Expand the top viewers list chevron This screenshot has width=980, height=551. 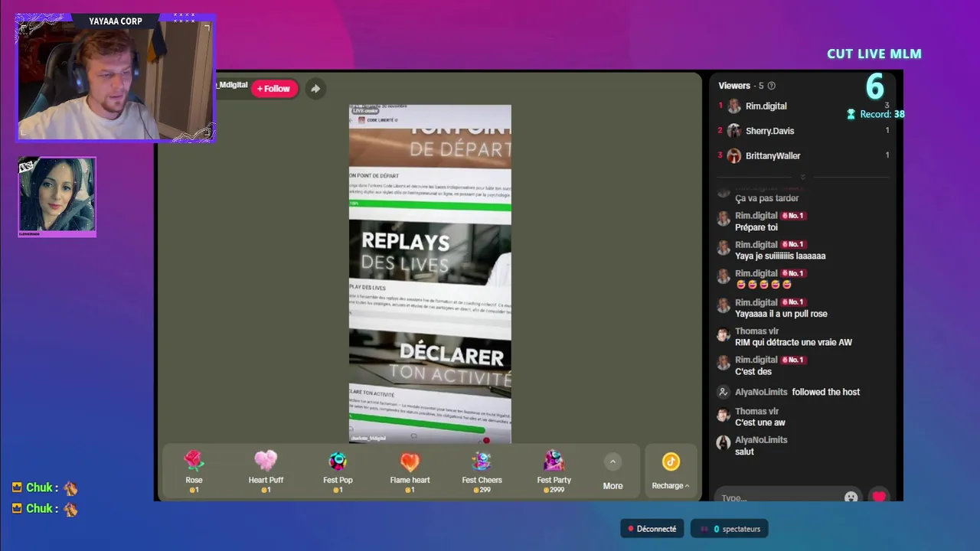tap(802, 177)
